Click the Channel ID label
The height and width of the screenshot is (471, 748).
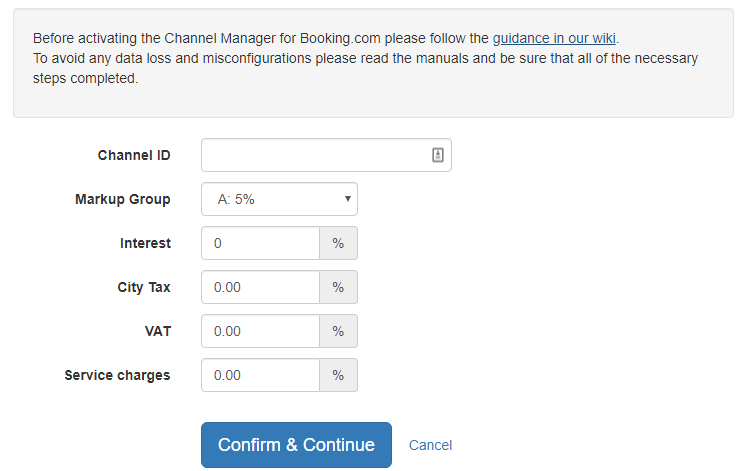point(134,155)
